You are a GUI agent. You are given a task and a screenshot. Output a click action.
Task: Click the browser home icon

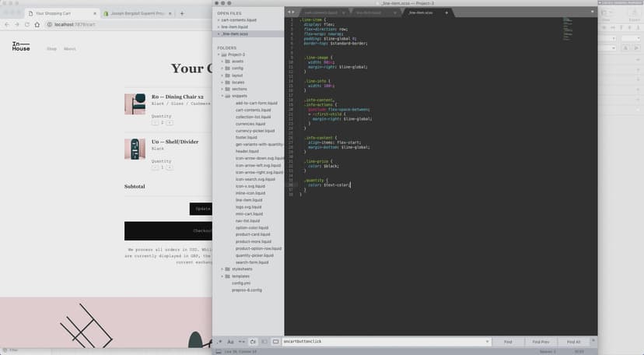[x=37, y=25]
